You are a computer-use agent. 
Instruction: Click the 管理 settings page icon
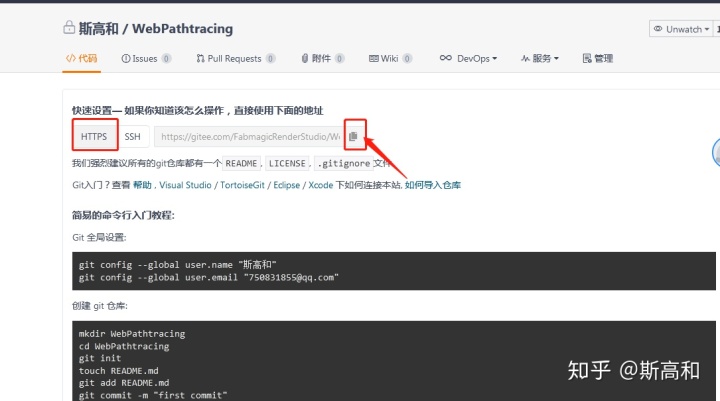(x=587, y=58)
